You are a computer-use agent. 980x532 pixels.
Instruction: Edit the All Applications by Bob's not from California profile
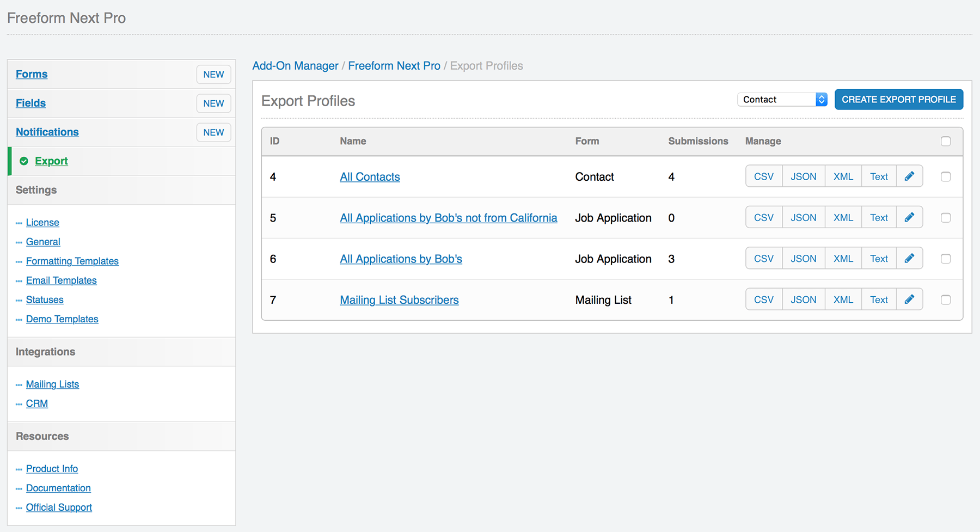coord(909,217)
